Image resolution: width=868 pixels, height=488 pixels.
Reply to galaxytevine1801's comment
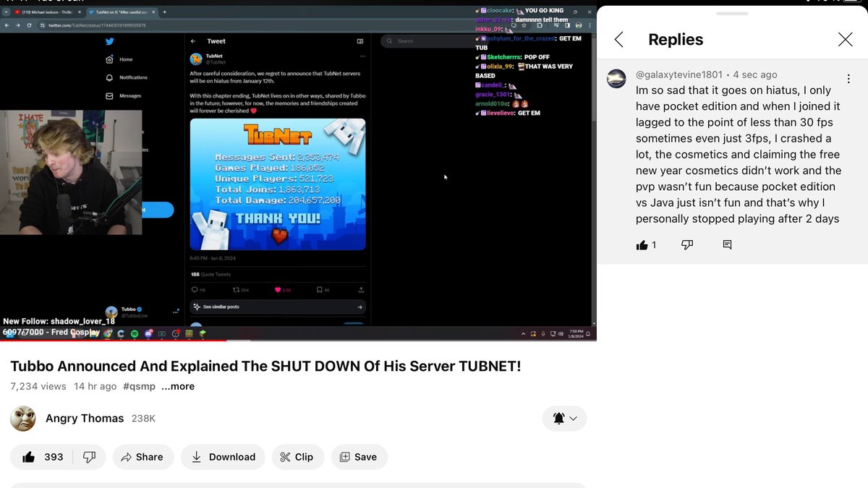727,245
